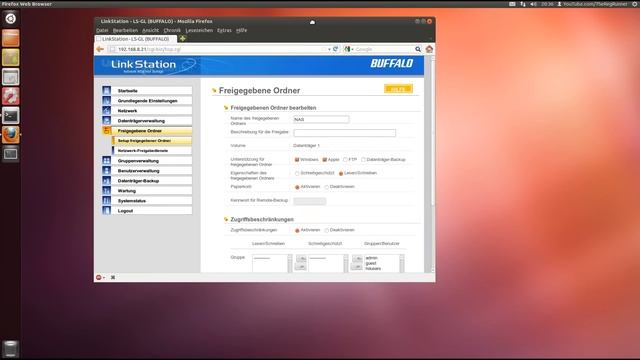Click the Logout sidebar icon
640x360 pixels.
pyautogui.click(x=107, y=211)
